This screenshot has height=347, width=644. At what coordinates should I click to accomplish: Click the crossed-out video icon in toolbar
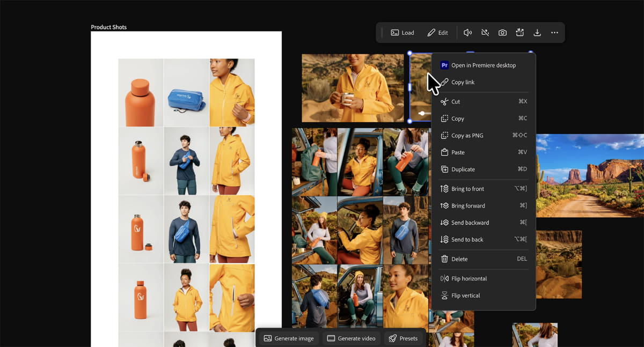click(x=485, y=33)
